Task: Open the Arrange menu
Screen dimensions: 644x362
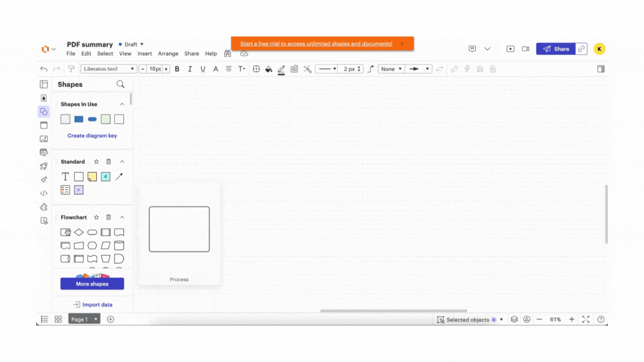Action: pos(168,54)
